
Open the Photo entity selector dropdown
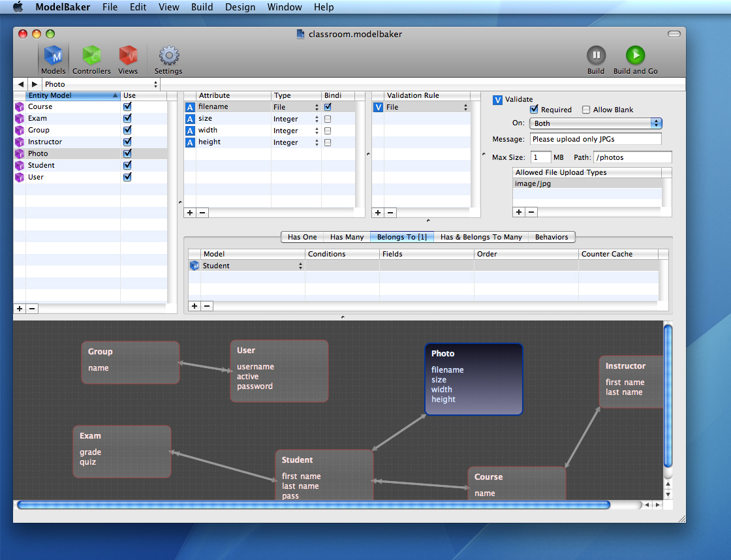[101, 84]
